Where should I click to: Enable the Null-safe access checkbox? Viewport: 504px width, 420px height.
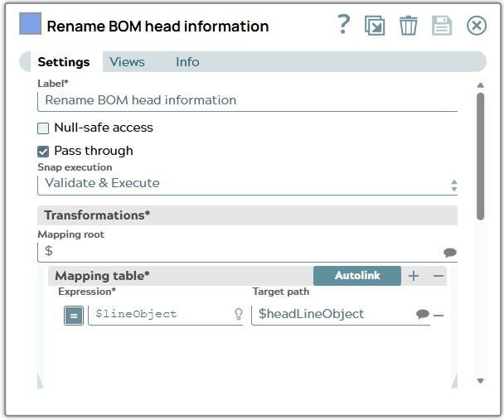(43, 128)
